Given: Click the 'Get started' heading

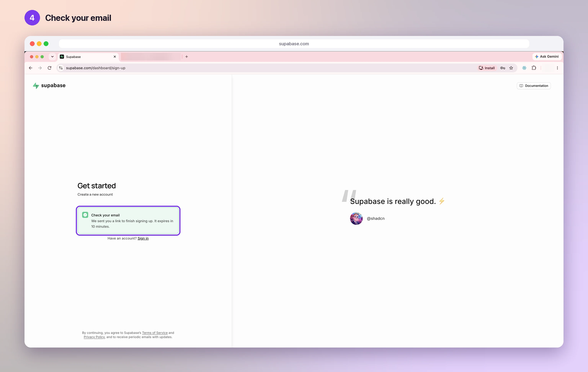Looking at the screenshot, I should (96, 186).
